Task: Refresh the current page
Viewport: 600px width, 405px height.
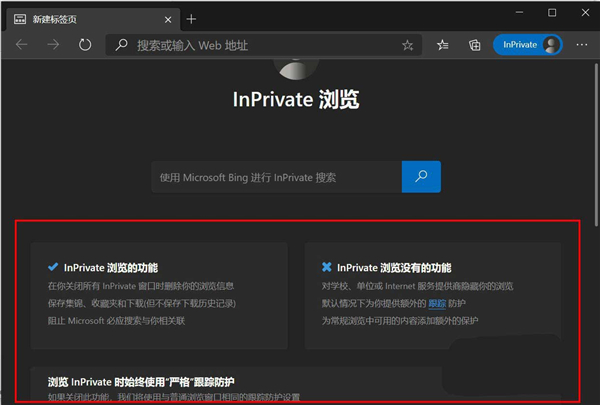Action: pyautogui.click(x=85, y=45)
